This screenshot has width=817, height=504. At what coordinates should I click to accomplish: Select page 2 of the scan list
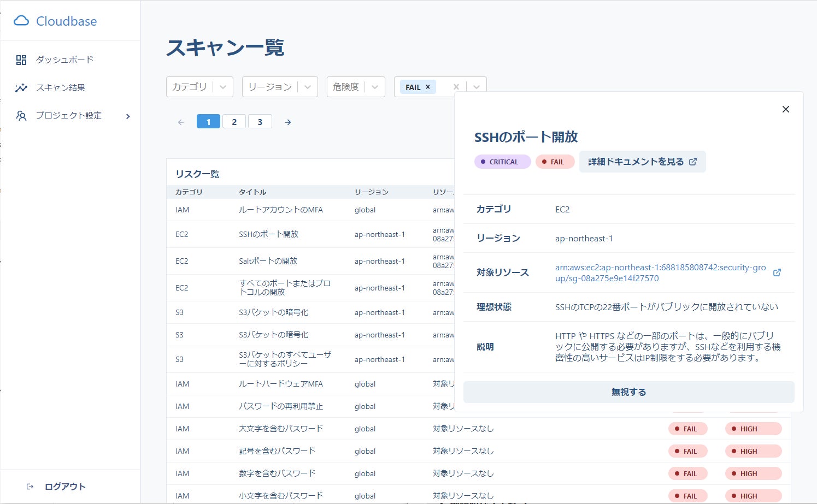[x=234, y=122]
